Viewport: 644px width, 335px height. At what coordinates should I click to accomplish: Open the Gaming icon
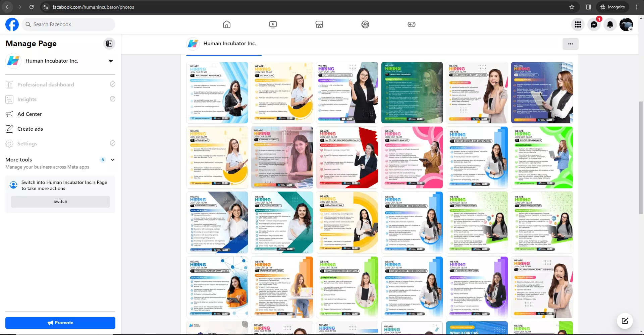coord(412,24)
